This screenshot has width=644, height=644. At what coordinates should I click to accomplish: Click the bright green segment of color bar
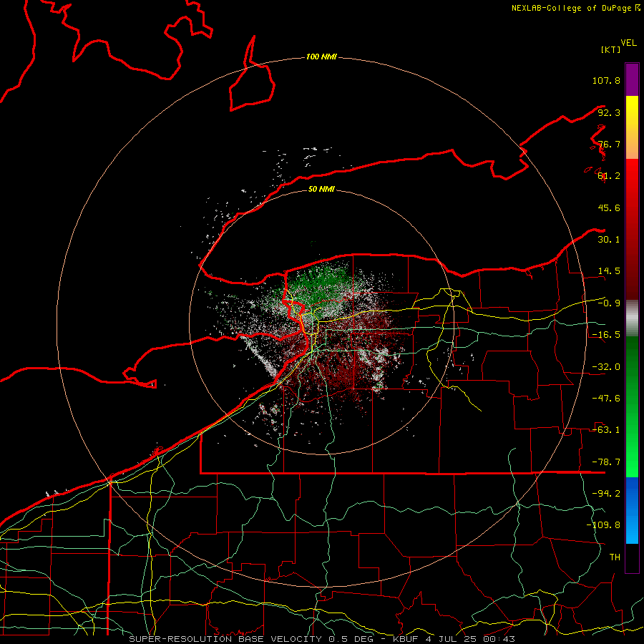[x=632, y=406]
